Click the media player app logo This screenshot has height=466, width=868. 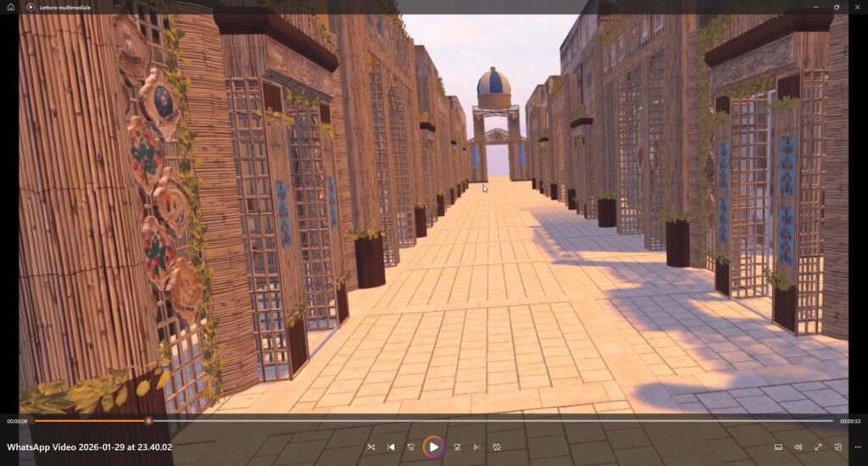31,7
